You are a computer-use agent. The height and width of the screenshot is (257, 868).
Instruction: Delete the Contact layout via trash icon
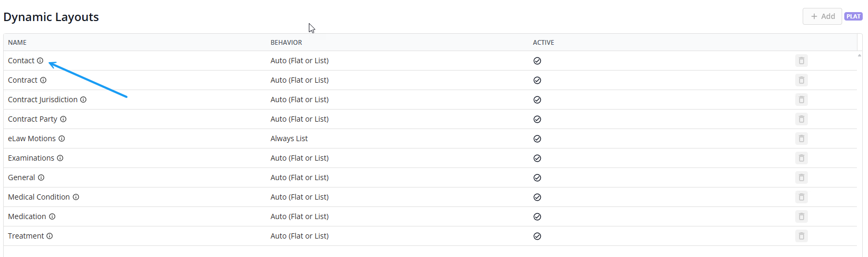[801, 61]
